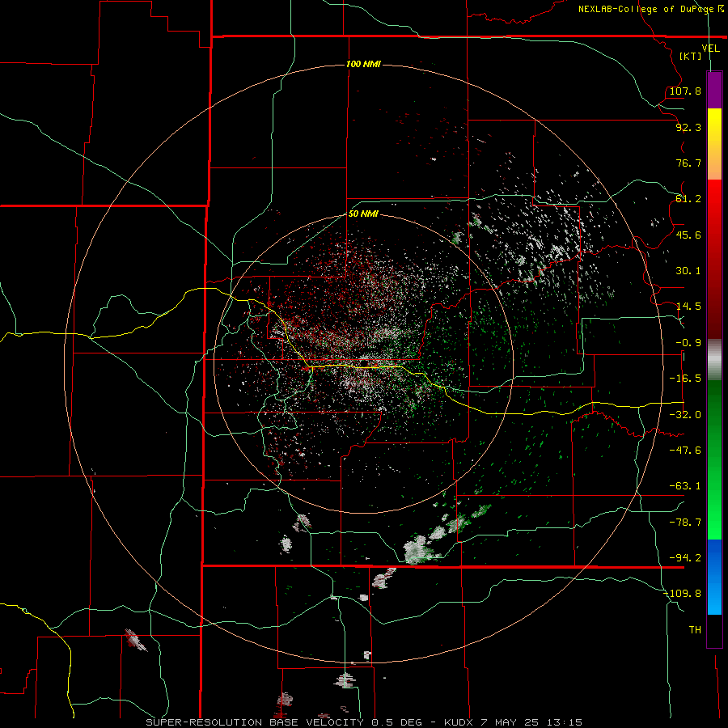The height and width of the screenshot is (728, 728).
Task: Pick the blue segment of the velocity color bar
Action: click(x=714, y=577)
